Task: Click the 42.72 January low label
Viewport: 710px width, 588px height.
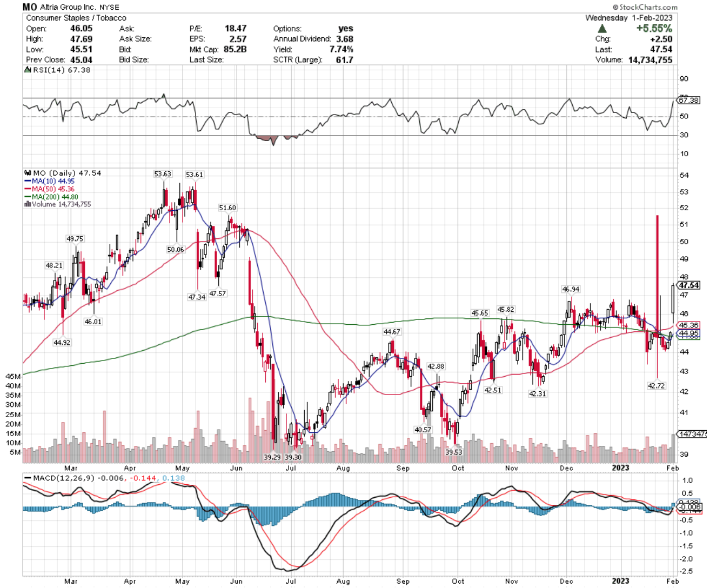Action: click(x=657, y=385)
